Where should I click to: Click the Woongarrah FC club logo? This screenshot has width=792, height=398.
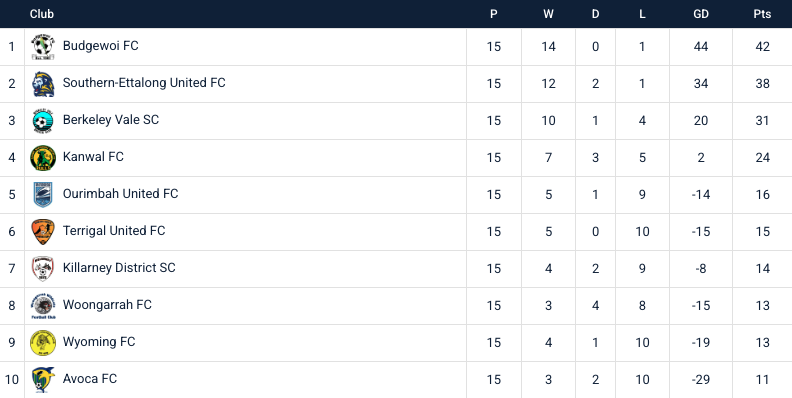[x=43, y=306]
